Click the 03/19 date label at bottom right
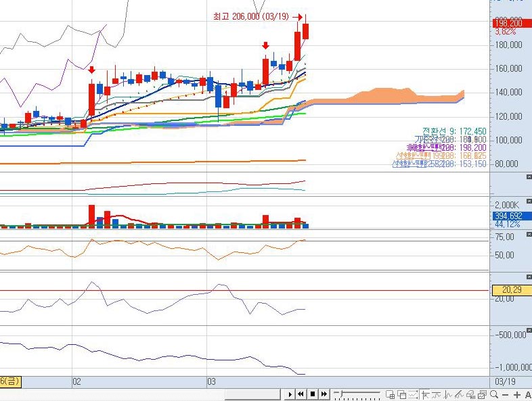This screenshot has height=401, width=532. point(505,381)
